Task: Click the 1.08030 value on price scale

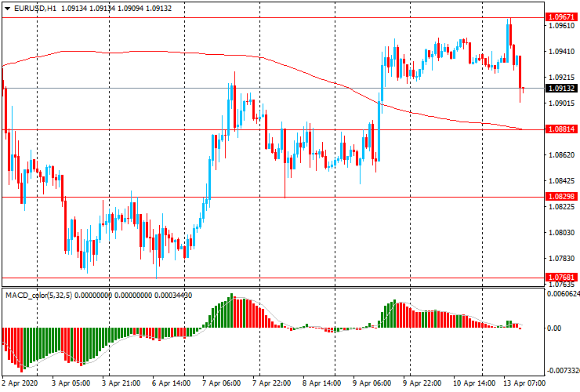Action: click(x=561, y=233)
